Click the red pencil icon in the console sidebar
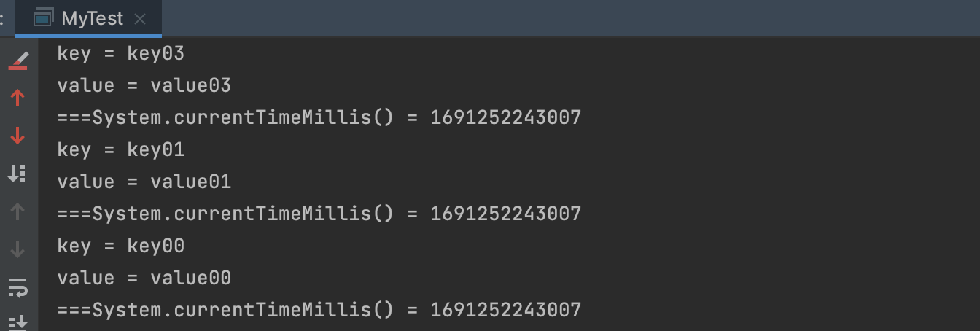This screenshot has height=331, width=980. [x=18, y=61]
